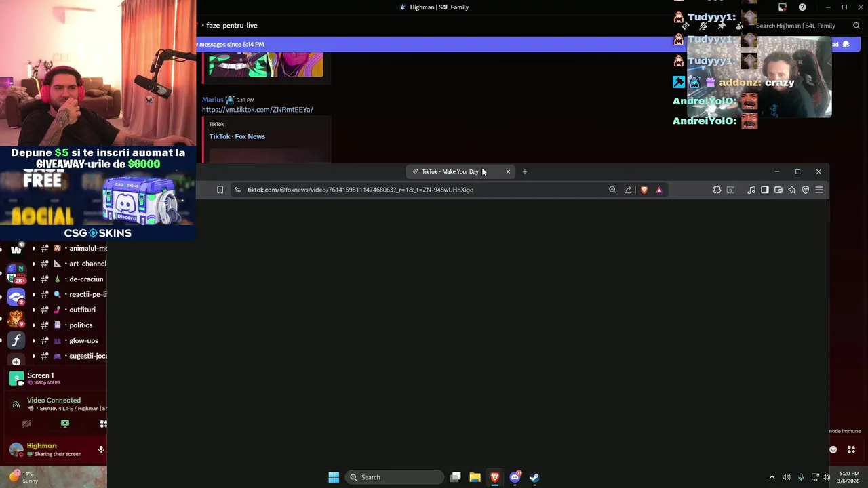Open the vm.tiktok.com link from Marius

(258, 109)
